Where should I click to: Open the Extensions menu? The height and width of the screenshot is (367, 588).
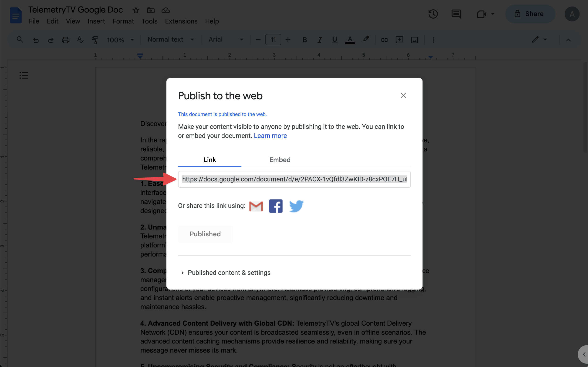(181, 21)
